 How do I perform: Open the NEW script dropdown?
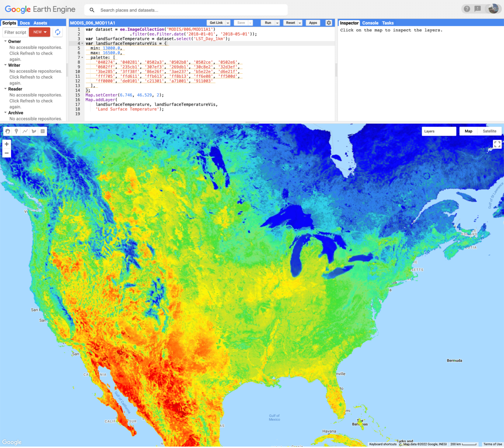point(39,32)
